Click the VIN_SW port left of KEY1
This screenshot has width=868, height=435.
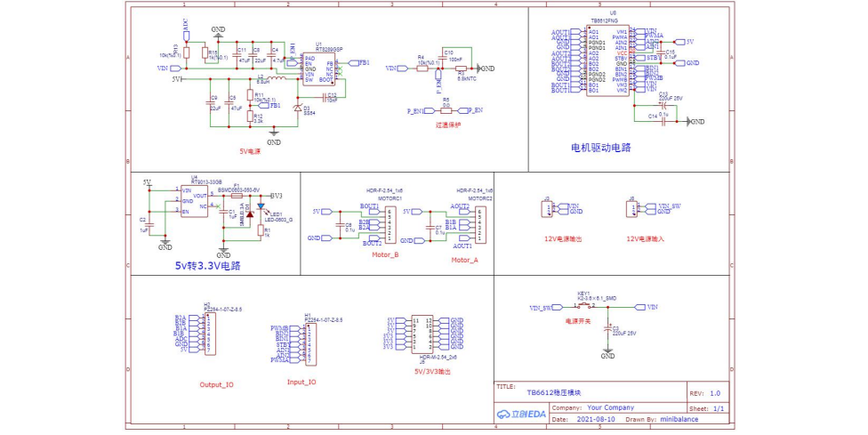[x=546, y=308]
